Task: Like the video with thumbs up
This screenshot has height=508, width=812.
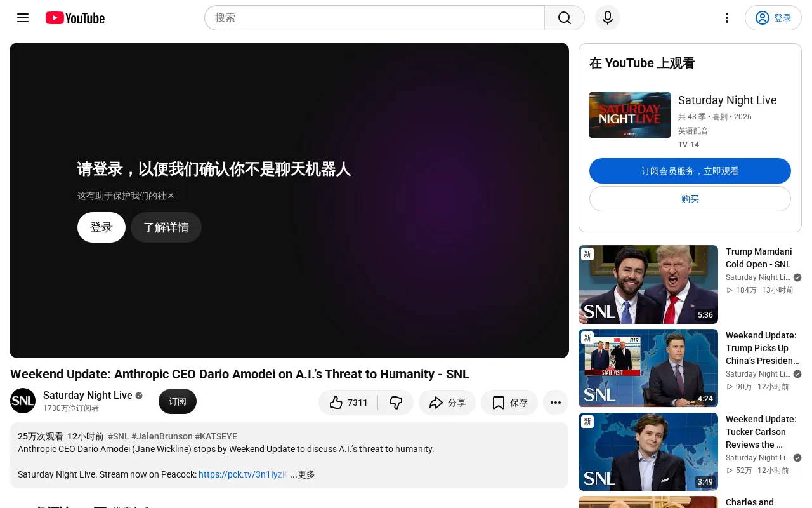Action: pyautogui.click(x=348, y=403)
